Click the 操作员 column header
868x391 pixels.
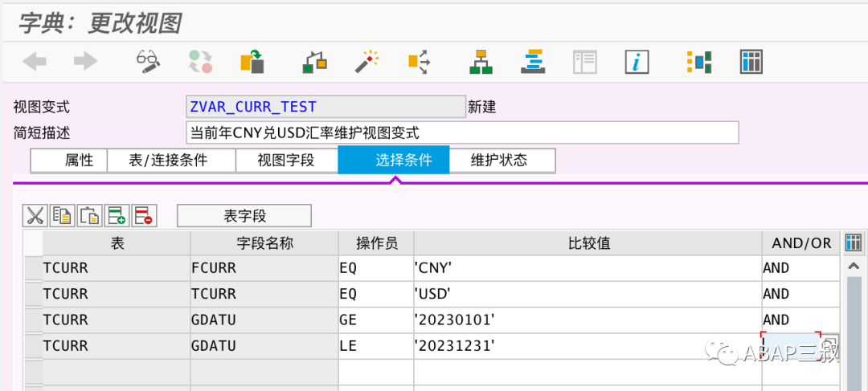376,243
